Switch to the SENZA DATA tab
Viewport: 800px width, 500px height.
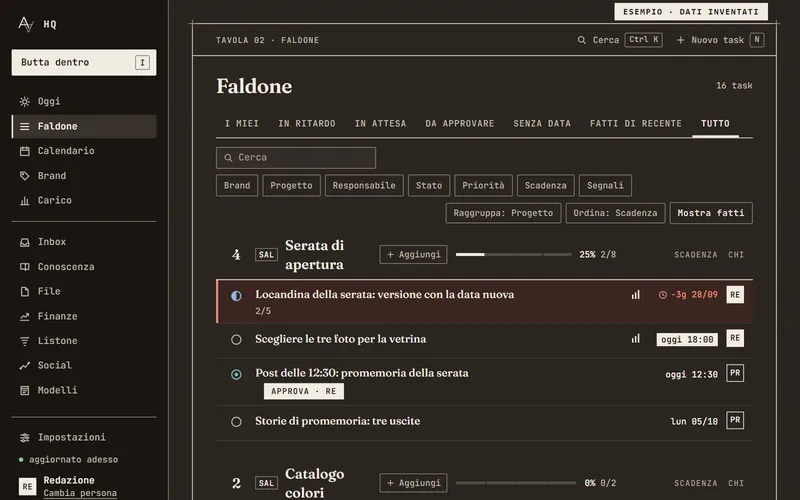(542, 123)
